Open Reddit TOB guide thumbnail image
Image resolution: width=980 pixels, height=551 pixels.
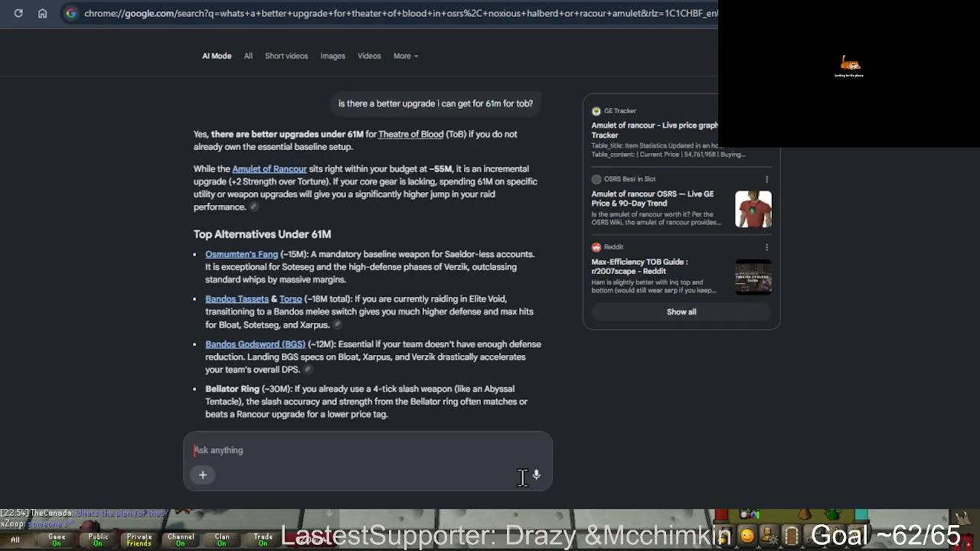[753, 277]
